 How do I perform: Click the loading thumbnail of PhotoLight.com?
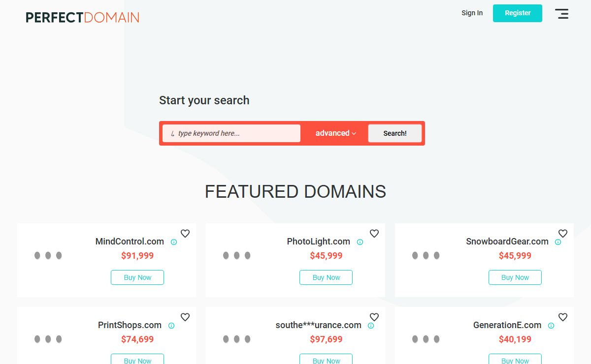pyautogui.click(x=237, y=256)
